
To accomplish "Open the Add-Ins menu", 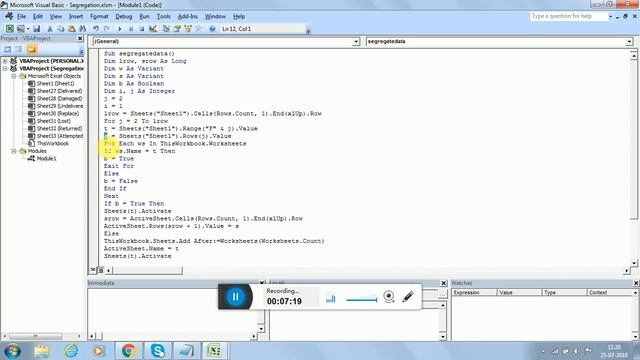I will 188,16.
